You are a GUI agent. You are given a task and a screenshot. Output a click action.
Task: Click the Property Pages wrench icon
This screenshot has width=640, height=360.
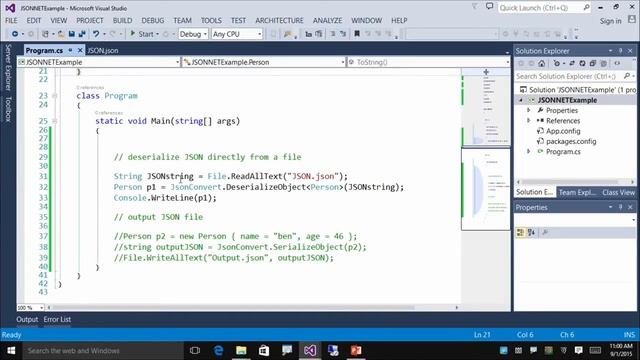point(545,232)
